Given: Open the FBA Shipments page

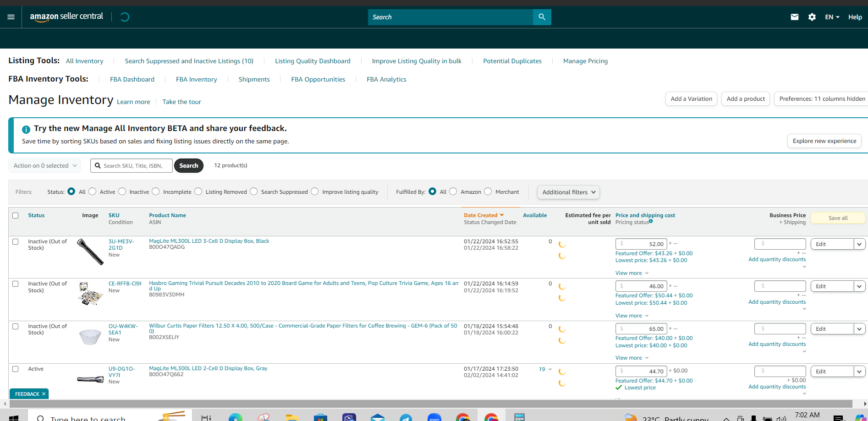Looking at the screenshot, I should [x=254, y=79].
